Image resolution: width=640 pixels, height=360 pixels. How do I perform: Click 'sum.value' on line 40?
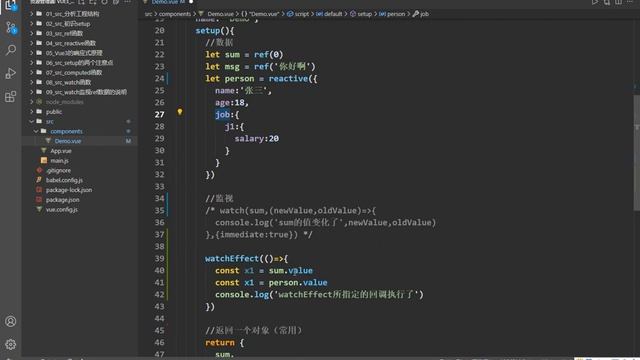(x=291, y=271)
